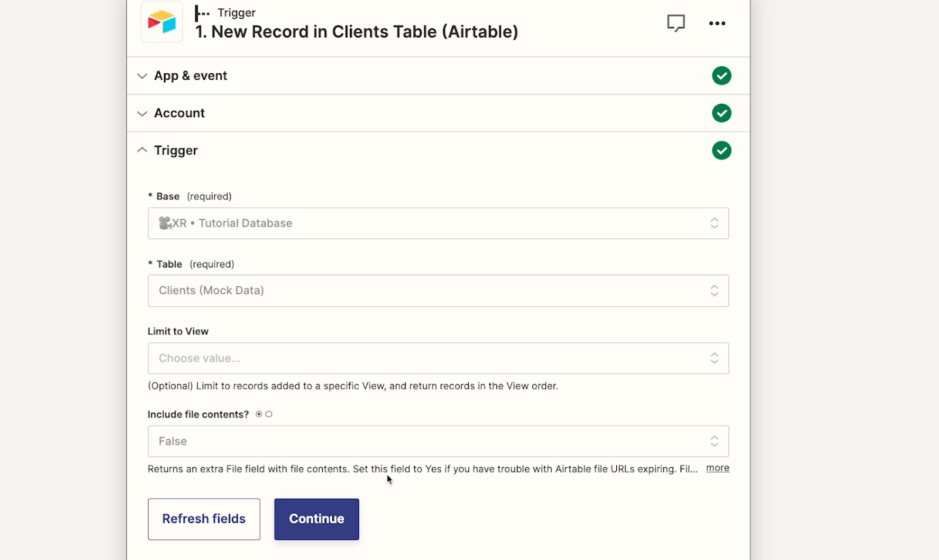Click the trigger step icon beside Trigger label
939x560 pixels.
coord(202,13)
